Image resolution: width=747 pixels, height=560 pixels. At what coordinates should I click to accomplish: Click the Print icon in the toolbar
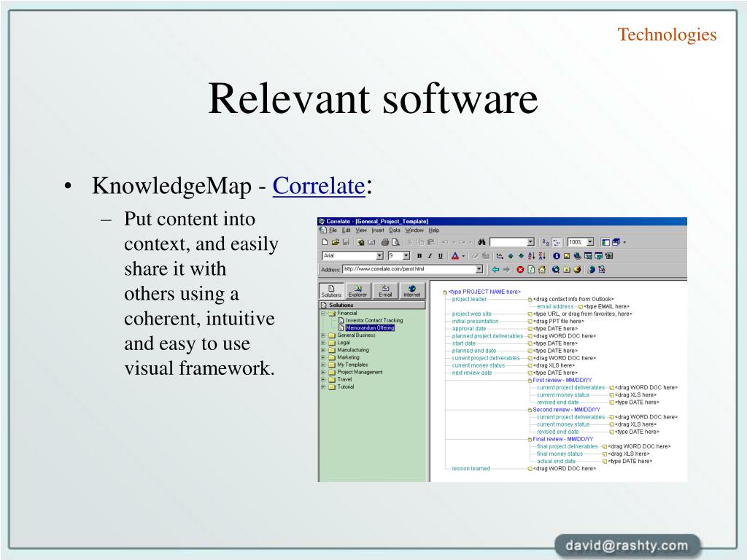[x=385, y=242]
